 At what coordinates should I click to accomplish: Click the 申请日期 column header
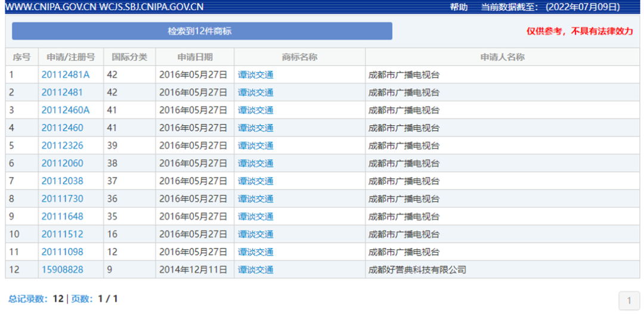[195, 57]
